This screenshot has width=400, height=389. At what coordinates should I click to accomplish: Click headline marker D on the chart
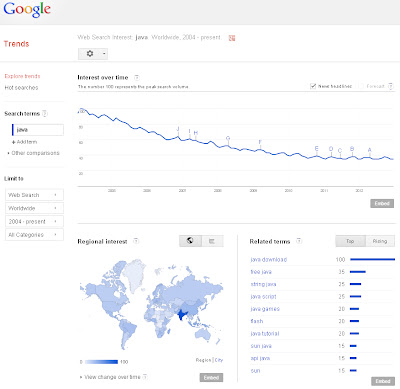pos(331,149)
